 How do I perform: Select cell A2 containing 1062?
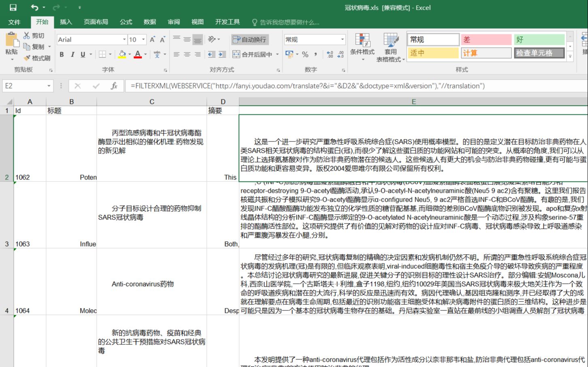(30, 148)
